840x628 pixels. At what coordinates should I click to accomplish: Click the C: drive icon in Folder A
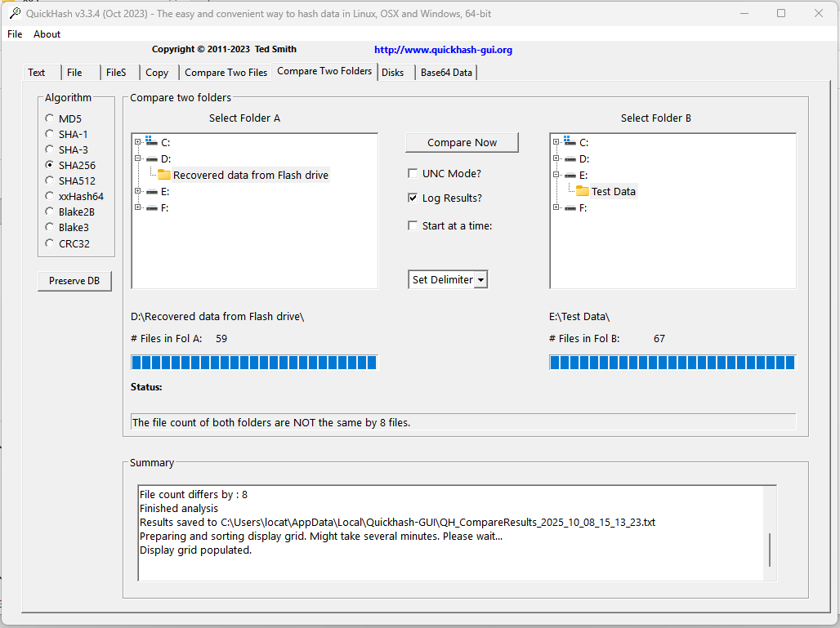click(151, 142)
